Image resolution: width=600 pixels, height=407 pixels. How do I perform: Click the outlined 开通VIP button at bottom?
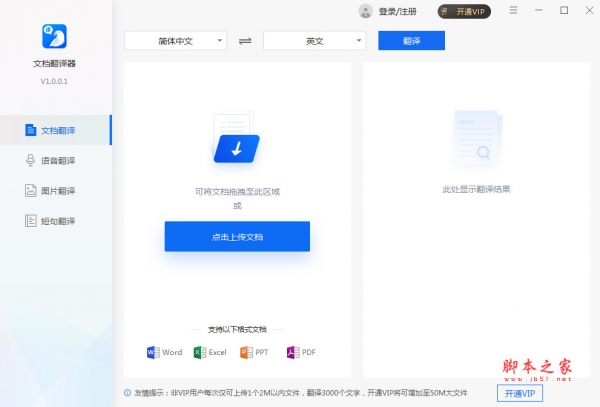click(x=520, y=394)
